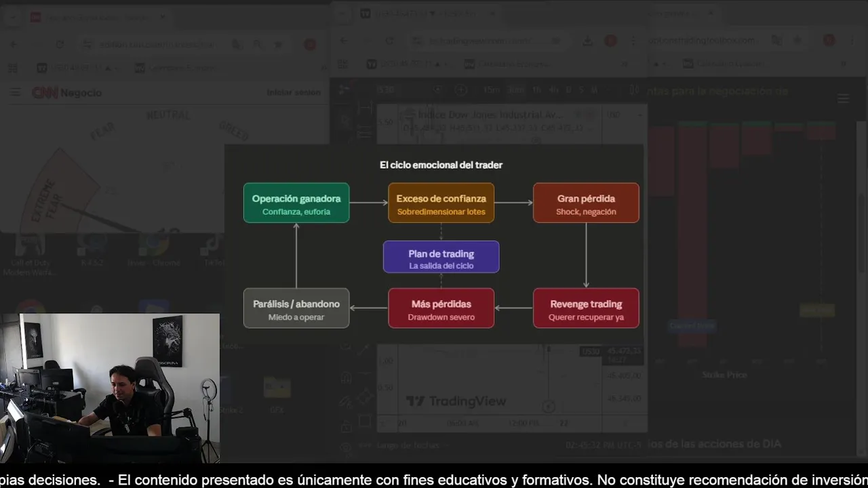This screenshot has width=868, height=488.
Task: Click the Más pérdidas box
Action: [441, 308]
